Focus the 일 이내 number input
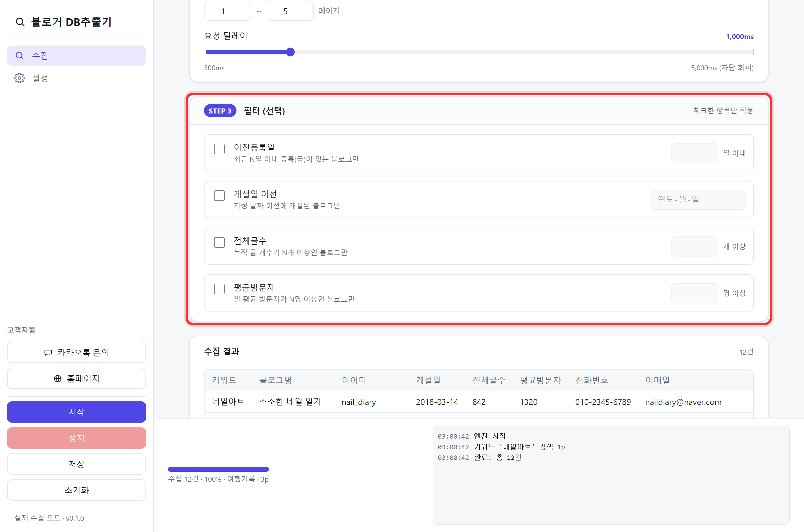 point(694,153)
